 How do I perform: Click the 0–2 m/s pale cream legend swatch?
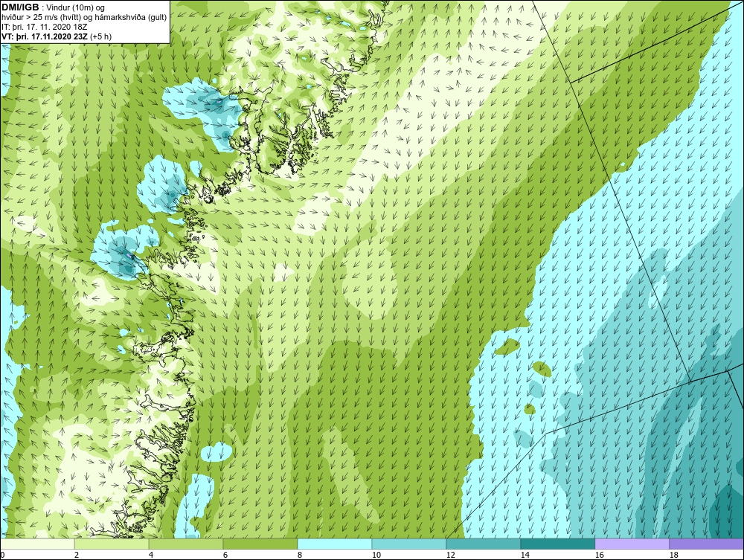[x=37, y=544]
